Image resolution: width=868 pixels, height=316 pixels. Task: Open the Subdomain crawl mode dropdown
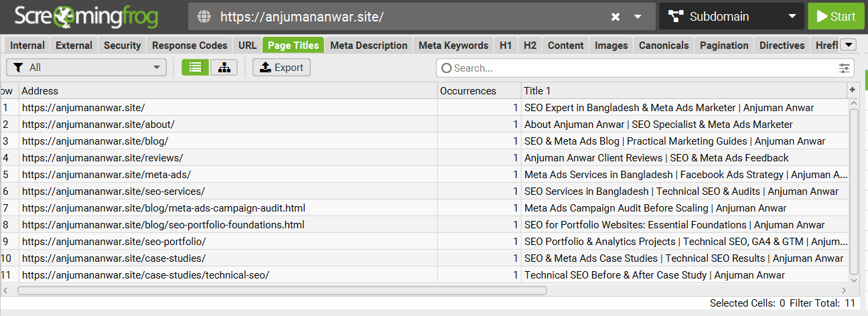[731, 17]
